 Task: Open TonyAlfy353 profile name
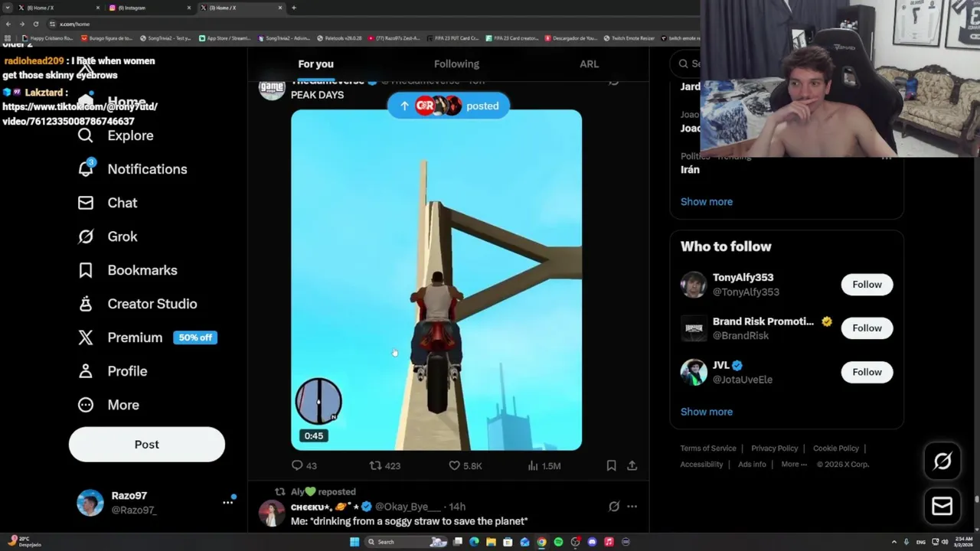pyautogui.click(x=743, y=278)
